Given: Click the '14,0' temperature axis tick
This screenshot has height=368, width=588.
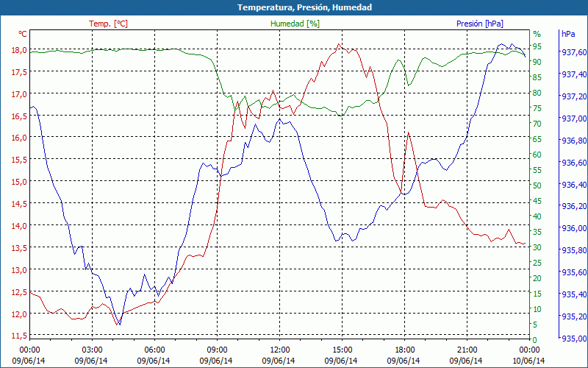Looking at the screenshot, I should pos(19,226).
